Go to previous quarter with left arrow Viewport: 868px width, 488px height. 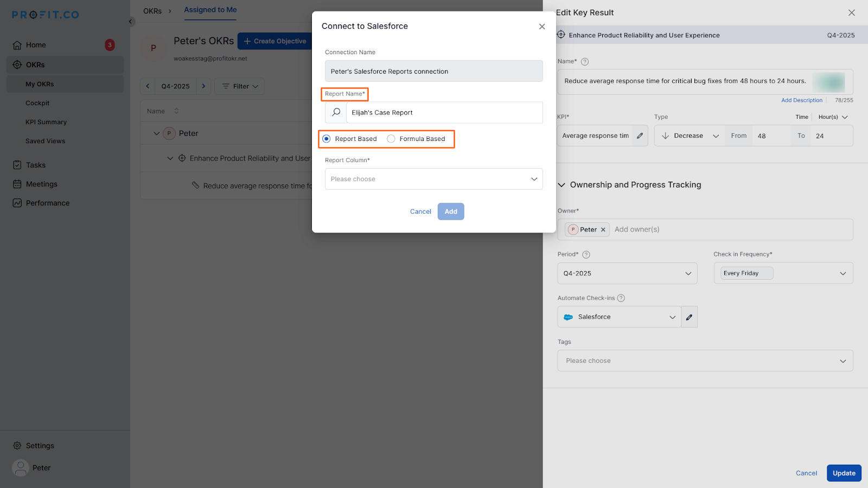click(x=148, y=86)
